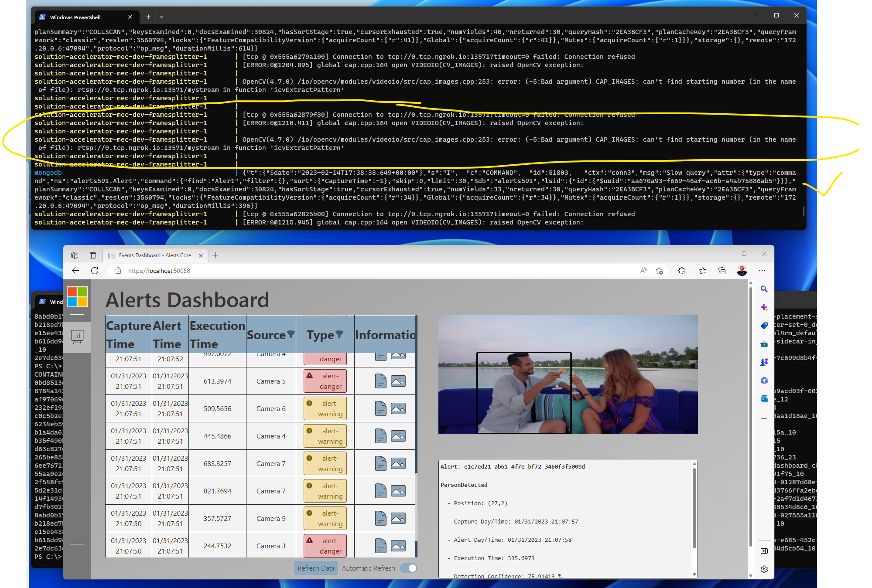Click the Refresh Data button
The image size is (872, 588).
[315, 568]
